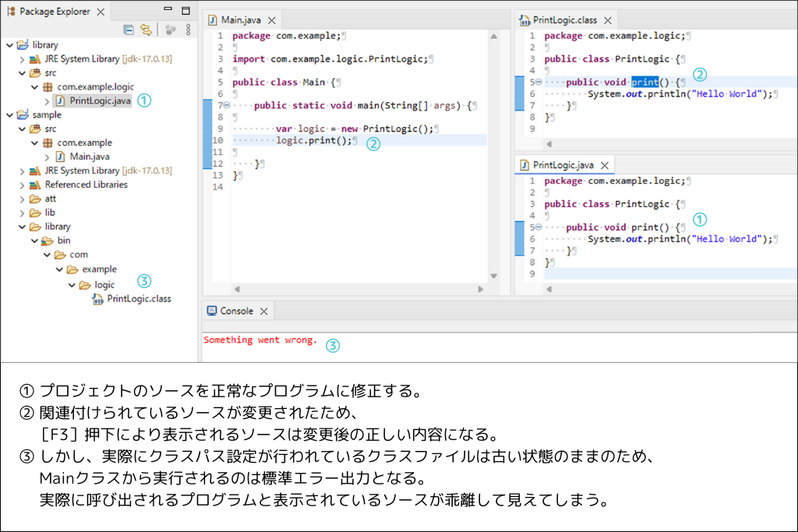Screen dimensions: 798x532
Task: Click the up arrow of Main.java vertical scrollbar
Action: pyautogui.click(x=493, y=37)
